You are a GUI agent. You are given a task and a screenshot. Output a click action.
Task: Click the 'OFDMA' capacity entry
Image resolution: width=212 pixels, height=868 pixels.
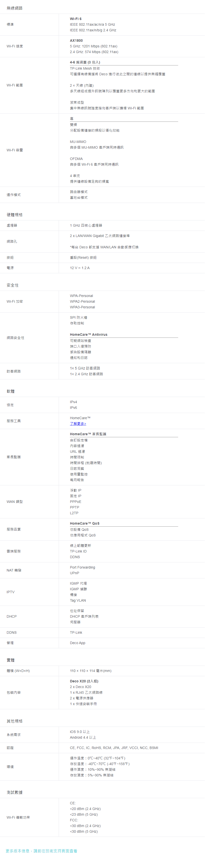(x=76, y=159)
